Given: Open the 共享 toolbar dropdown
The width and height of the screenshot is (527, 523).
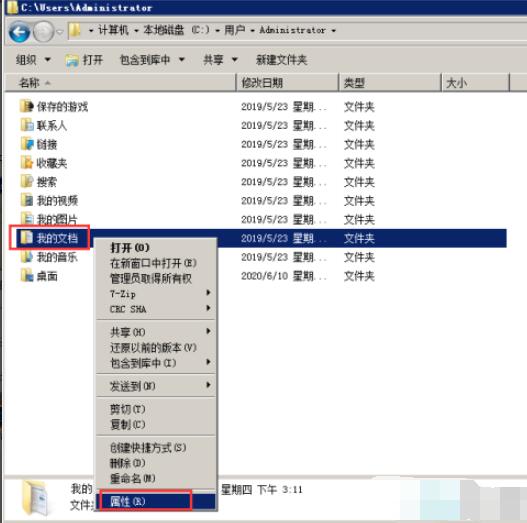Looking at the screenshot, I should pyautogui.click(x=220, y=60).
